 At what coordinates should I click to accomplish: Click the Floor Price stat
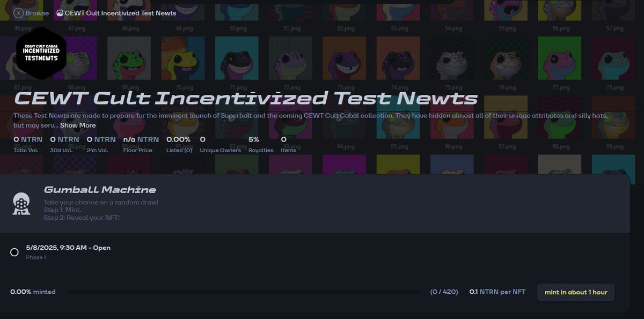(x=137, y=144)
